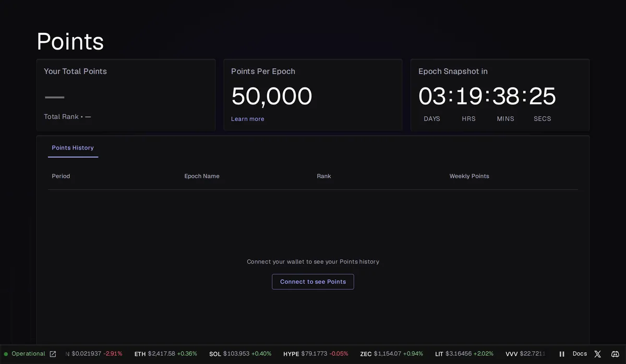Click the Rank column header
626x364 pixels.
[324, 176]
